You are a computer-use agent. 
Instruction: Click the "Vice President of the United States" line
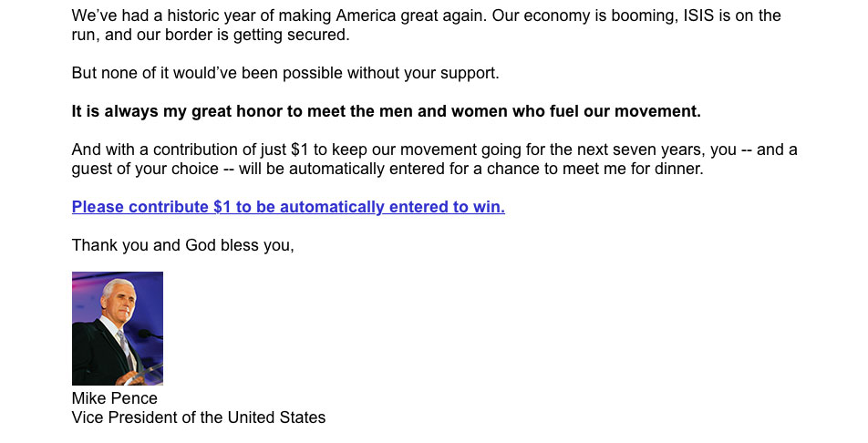199,417
